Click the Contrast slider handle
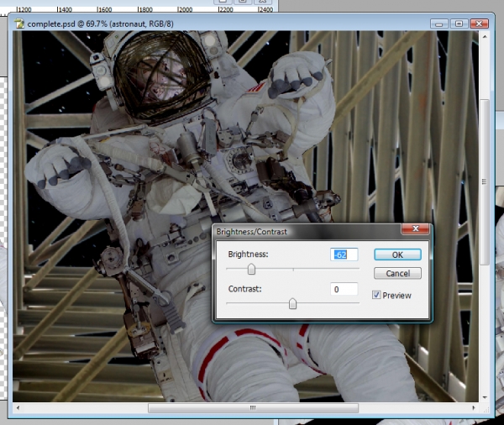Screen dimensions: 504x425 pos(292,303)
